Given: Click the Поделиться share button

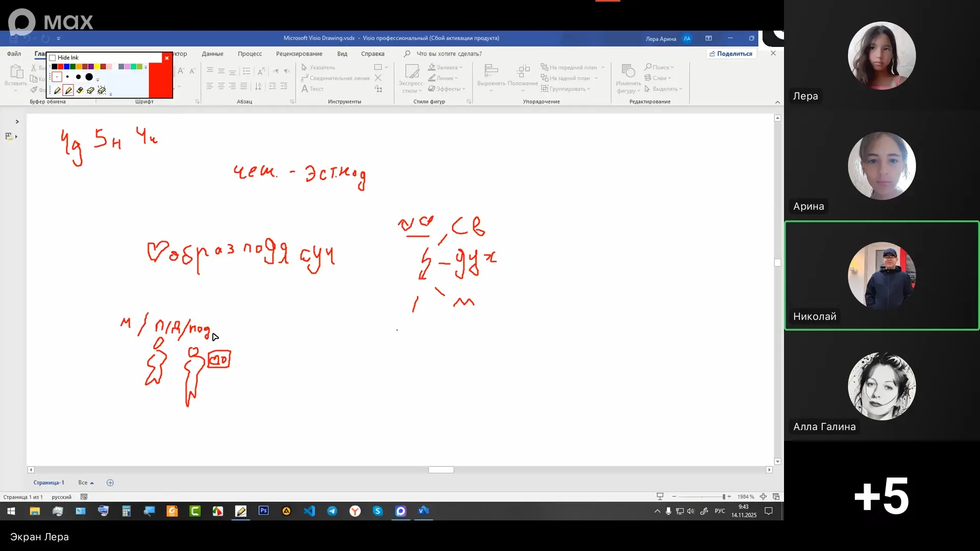Looking at the screenshot, I should coord(730,54).
